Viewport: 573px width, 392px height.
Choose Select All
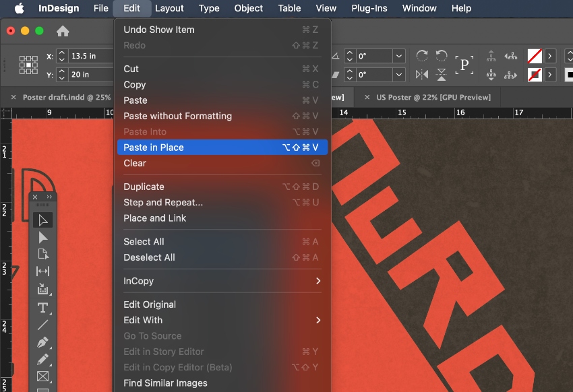click(x=222, y=242)
